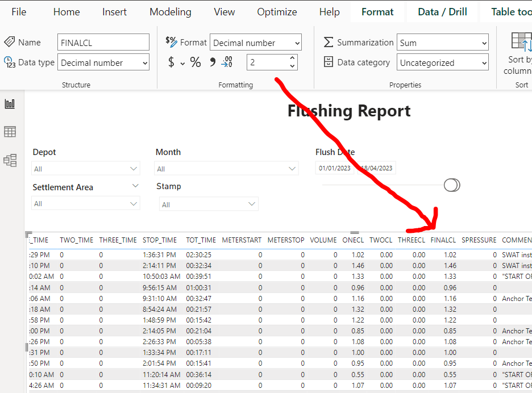This screenshot has width=532, height=393.
Task: Click the THREECL column header
Action: (x=411, y=240)
